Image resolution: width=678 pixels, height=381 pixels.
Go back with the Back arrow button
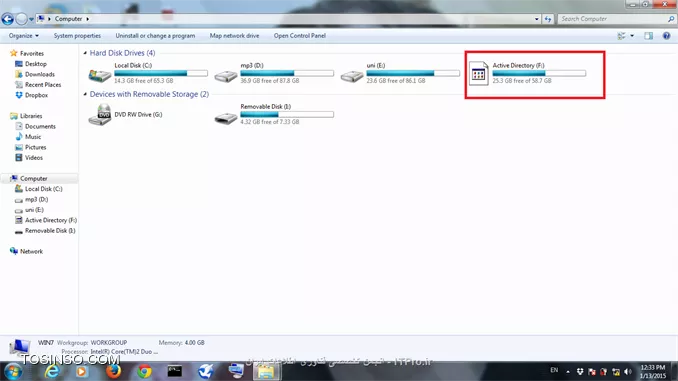[x=7, y=19]
